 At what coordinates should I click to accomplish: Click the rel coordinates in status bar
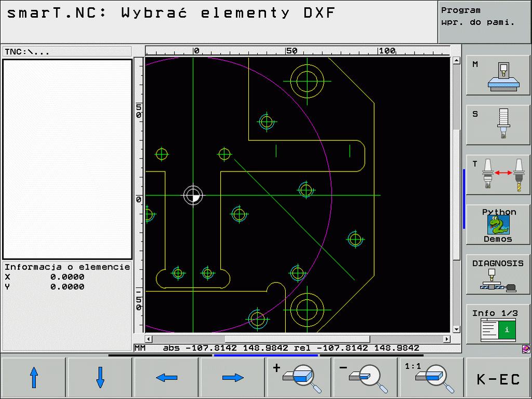356,348
